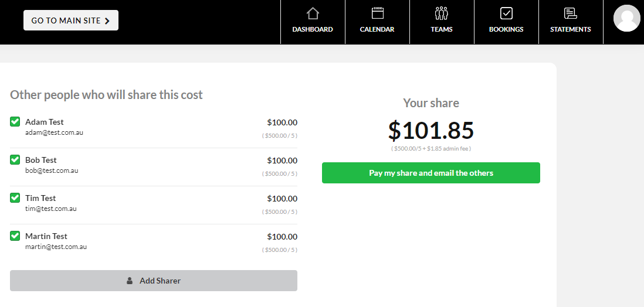Toggle Martin Test's sharing checkbox
This screenshot has width=644, height=307.
pyautogui.click(x=15, y=236)
